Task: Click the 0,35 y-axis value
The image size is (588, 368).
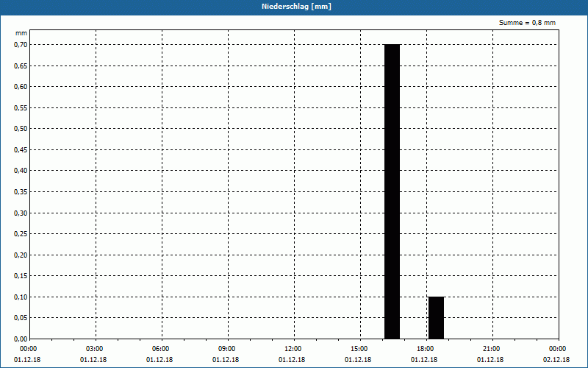Action: pos(20,192)
